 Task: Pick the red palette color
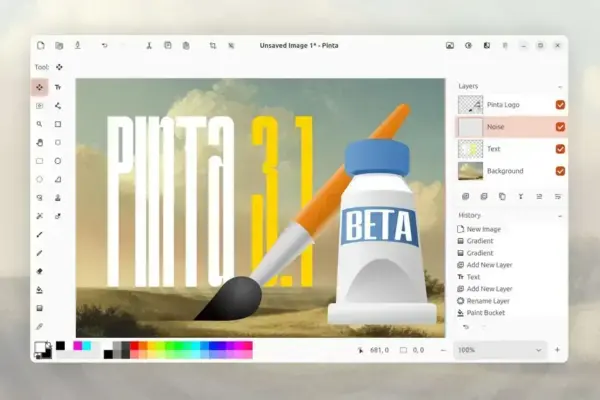(134, 346)
